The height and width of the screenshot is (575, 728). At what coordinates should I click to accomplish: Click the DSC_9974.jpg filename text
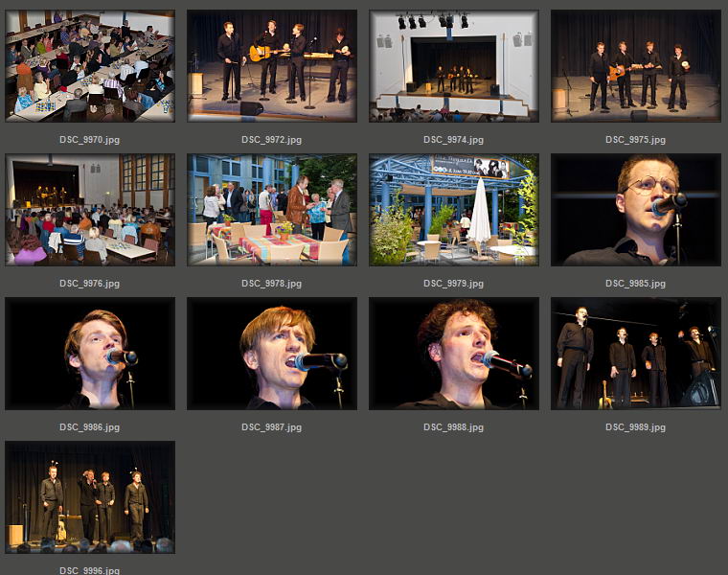click(x=453, y=140)
